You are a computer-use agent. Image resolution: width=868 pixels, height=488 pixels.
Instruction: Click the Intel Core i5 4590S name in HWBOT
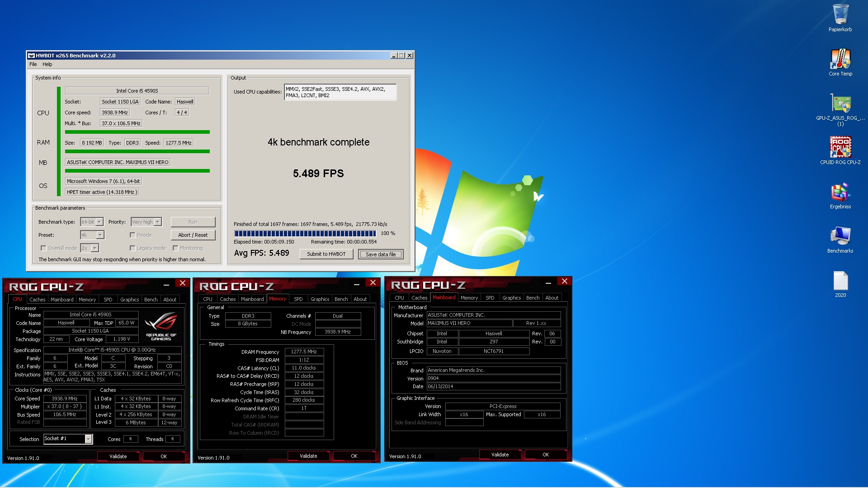coord(137,91)
